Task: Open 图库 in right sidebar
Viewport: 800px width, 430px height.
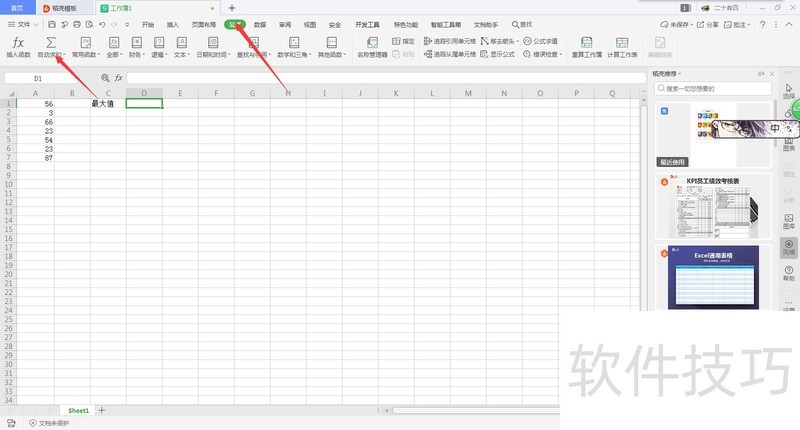Action: tap(789, 221)
